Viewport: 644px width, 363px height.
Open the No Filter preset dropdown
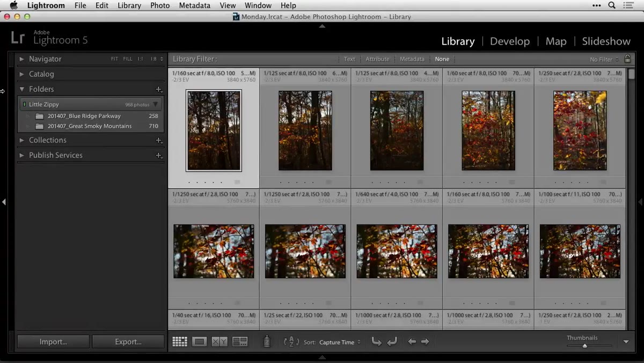604,60
